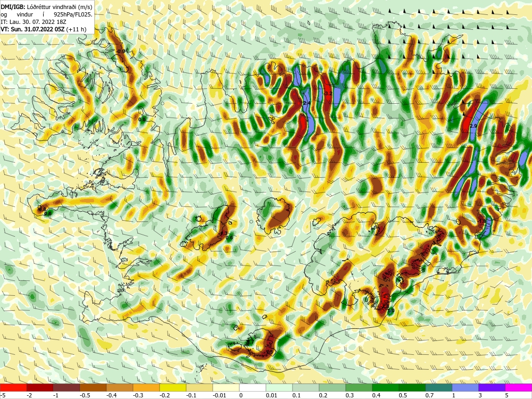Click the '2.9' value label on the map
This screenshot has height=399, width=532.
click(x=473, y=126)
